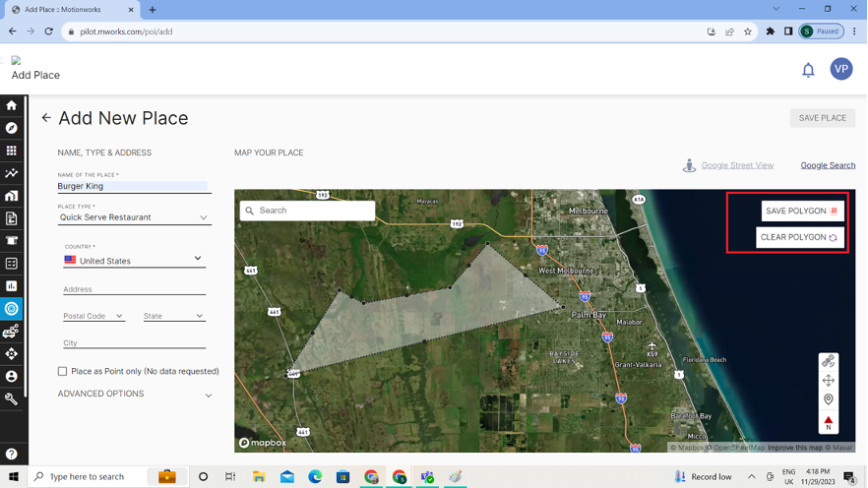Open the wrench tools sidebar icon
Viewport: 868px width, 488px height.
tap(11, 398)
